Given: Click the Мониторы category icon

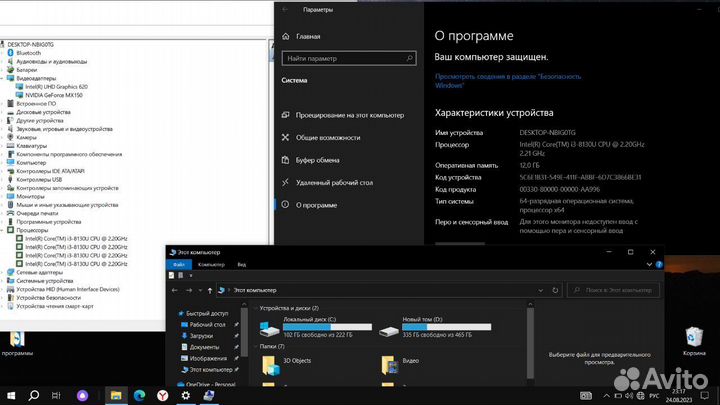Looking at the screenshot, I should (11, 196).
